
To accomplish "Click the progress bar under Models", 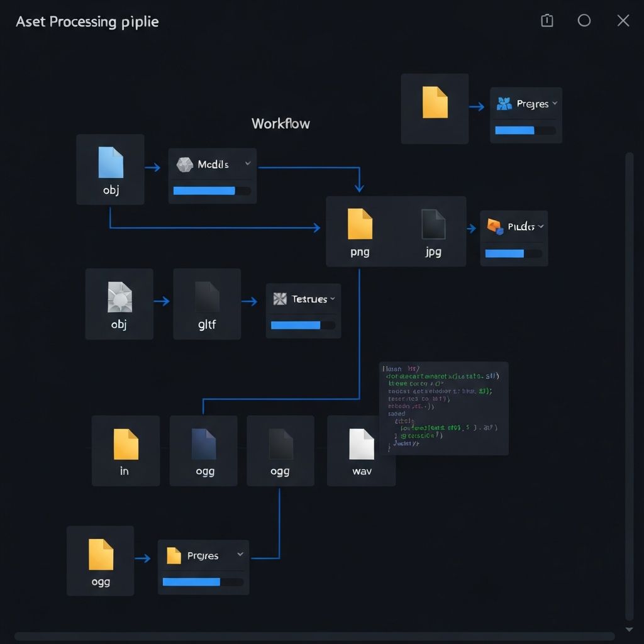I will pyautogui.click(x=212, y=191).
